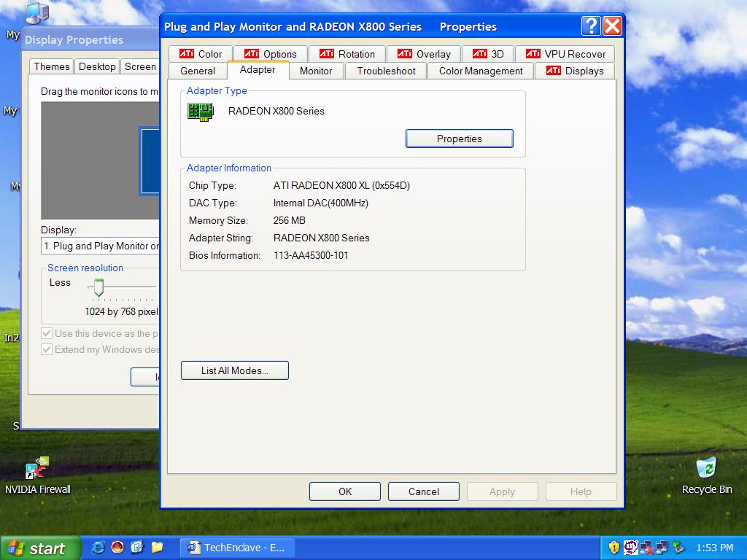Screen dimensions: 747x560
Task: Open the Windows start menu
Action: click(x=40, y=548)
